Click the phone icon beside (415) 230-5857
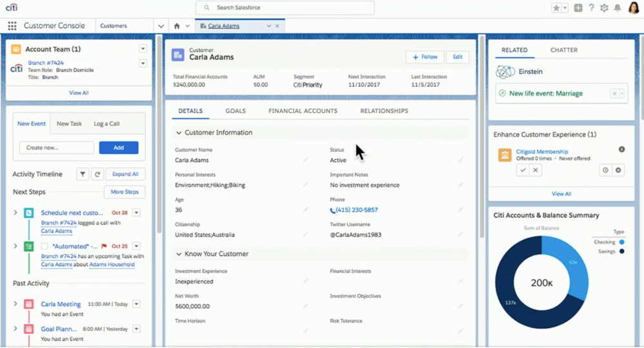The height and width of the screenshot is (348, 644). tap(333, 210)
